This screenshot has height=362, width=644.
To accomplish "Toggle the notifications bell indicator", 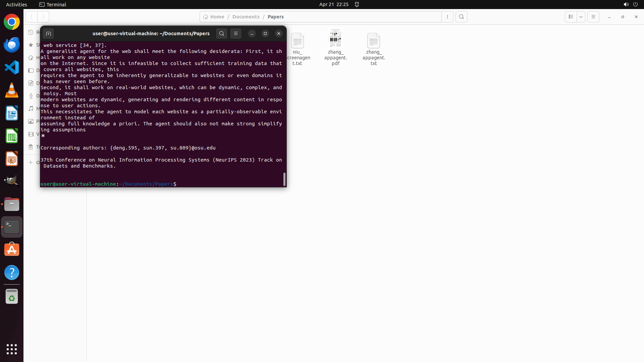I will tap(357, 4).
